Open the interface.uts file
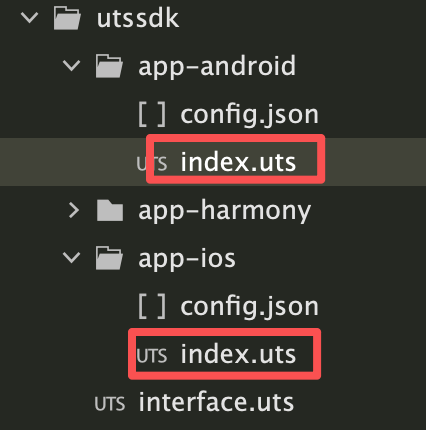Image resolution: width=426 pixels, height=430 pixels. point(216,402)
